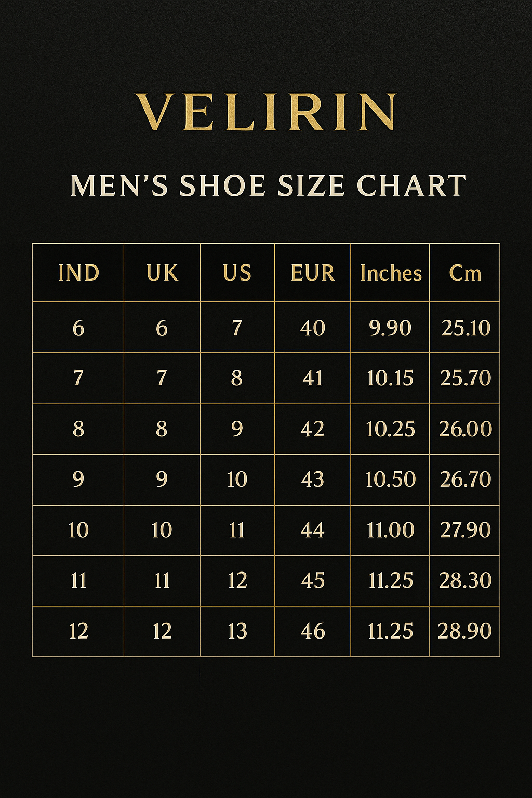Click the 25.10 cm cell
The image size is (532, 798).
pyautogui.click(x=465, y=328)
